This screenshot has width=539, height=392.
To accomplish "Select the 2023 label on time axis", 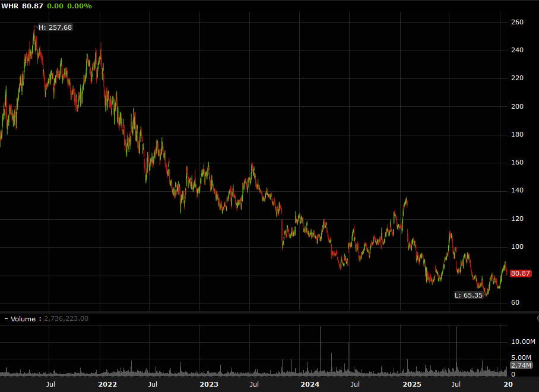I will tap(209, 384).
